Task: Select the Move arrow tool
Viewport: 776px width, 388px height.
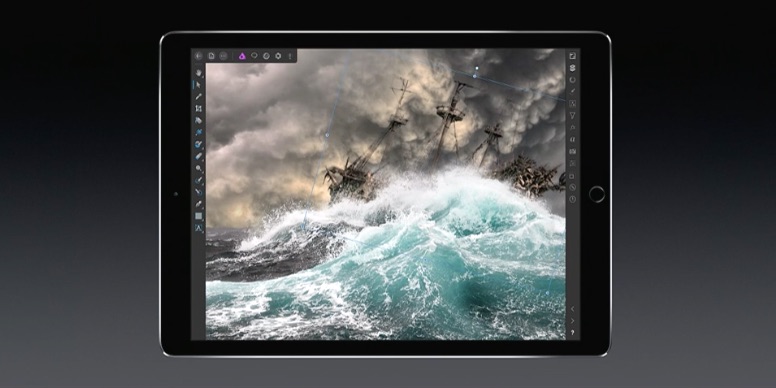Action: [x=199, y=85]
